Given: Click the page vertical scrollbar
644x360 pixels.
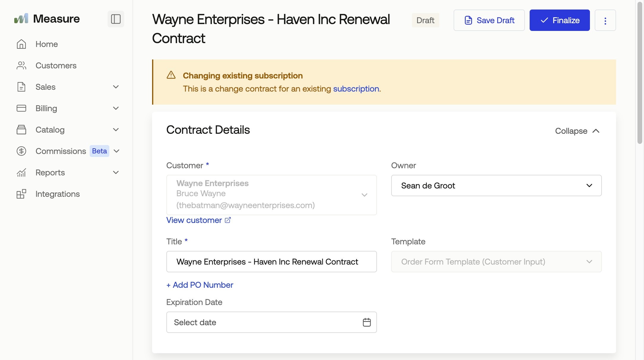Looking at the screenshot, I should click(x=640, y=73).
